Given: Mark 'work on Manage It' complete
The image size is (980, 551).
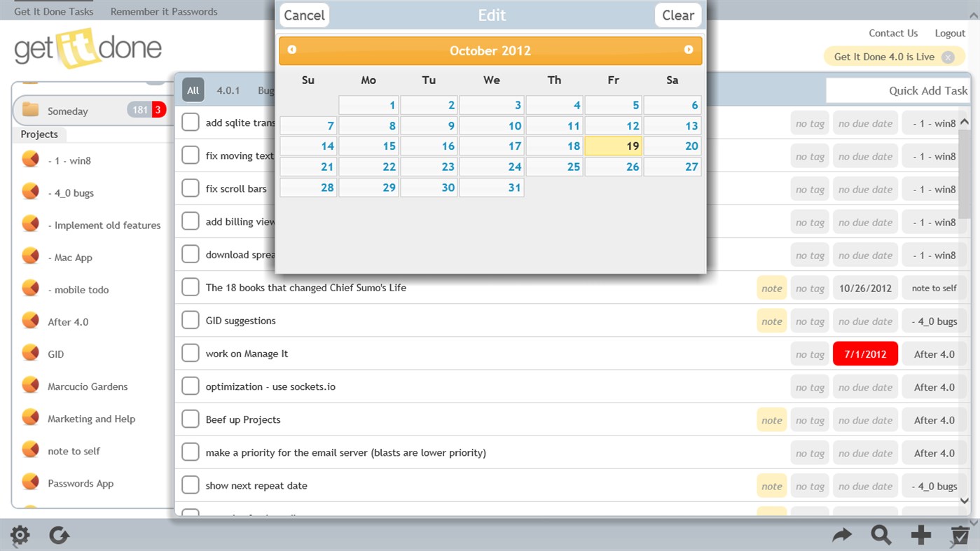Looking at the screenshot, I should coord(190,353).
